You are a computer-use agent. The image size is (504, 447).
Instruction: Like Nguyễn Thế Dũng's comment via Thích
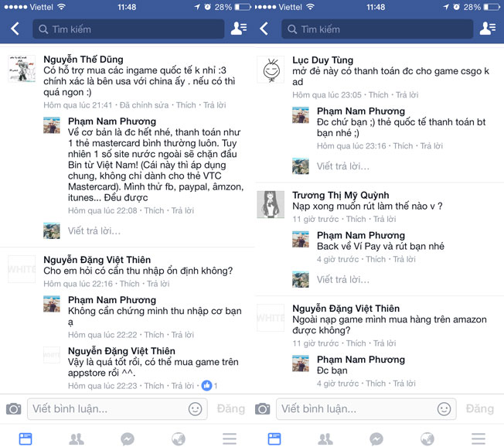186,105
